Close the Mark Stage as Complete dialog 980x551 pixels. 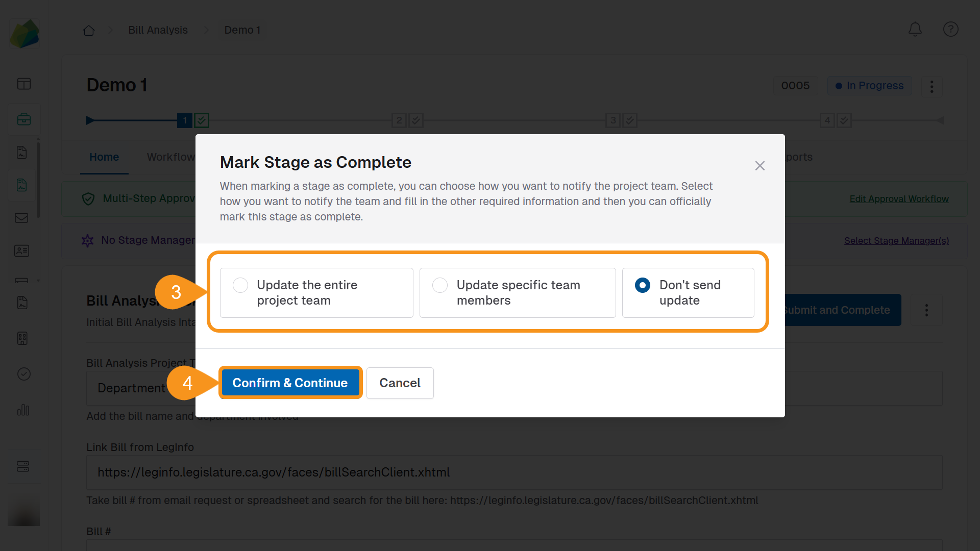pos(759,165)
